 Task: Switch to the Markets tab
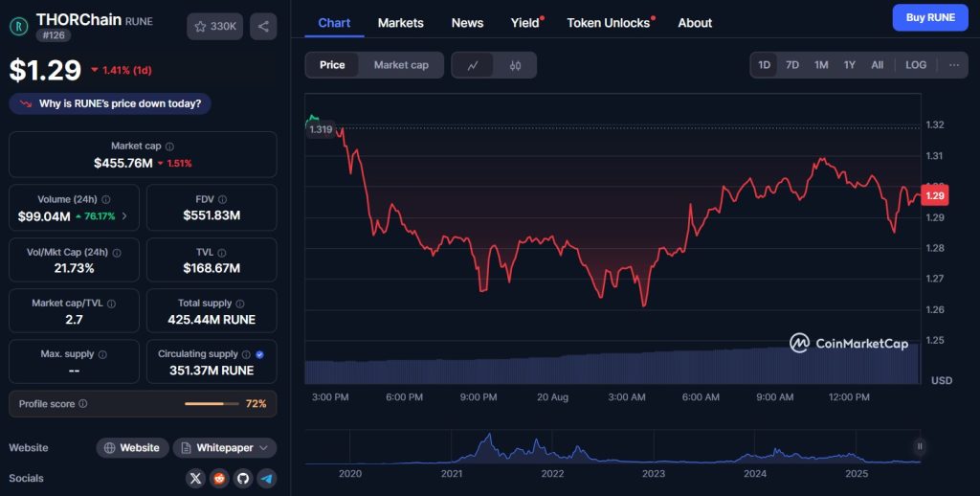click(400, 23)
